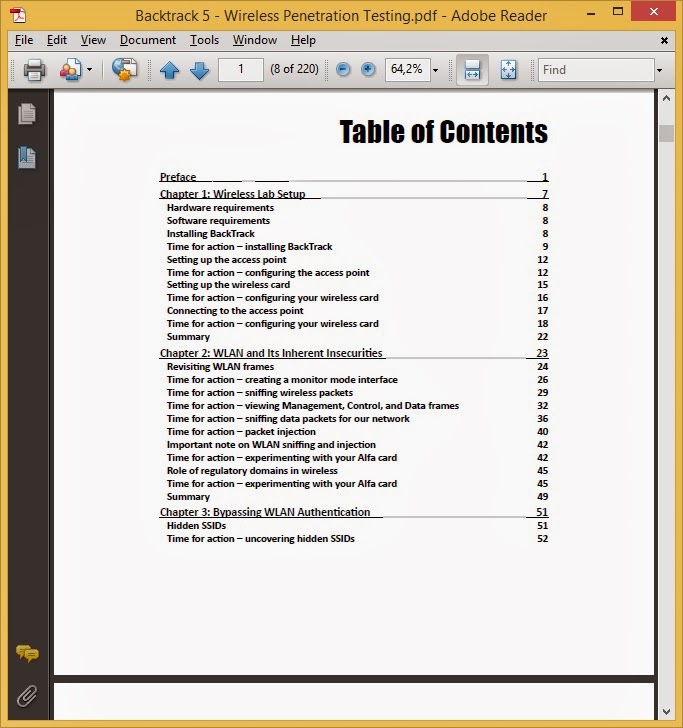Click Setting up the wireless card
The width and height of the screenshot is (683, 728).
(228, 285)
